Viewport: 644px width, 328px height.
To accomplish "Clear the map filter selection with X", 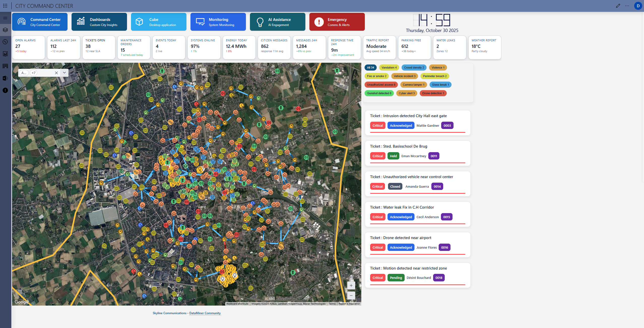I will click(56, 73).
